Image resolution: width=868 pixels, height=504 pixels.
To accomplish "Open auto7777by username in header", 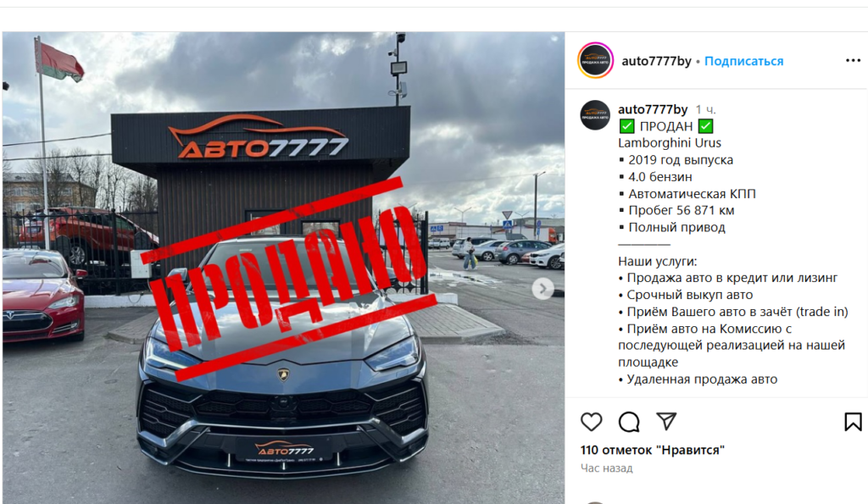I will click(x=656, y=61).
